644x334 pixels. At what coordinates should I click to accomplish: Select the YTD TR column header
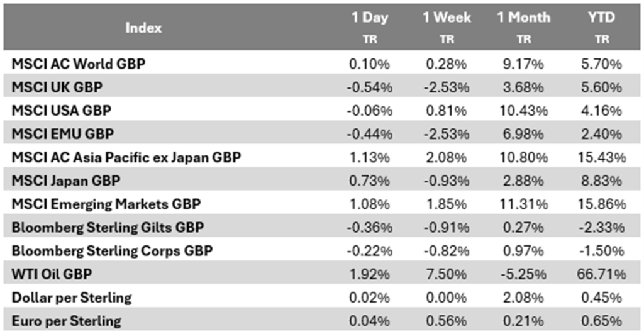pyautogui.click(x=601, y=26)
